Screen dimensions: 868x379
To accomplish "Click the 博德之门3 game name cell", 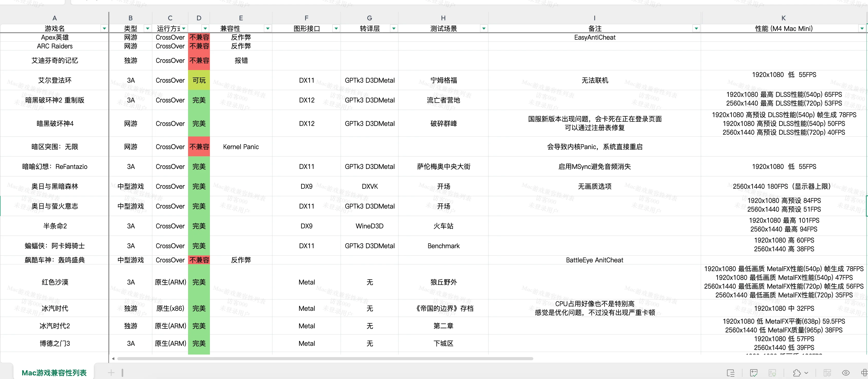I will point(55,343).
